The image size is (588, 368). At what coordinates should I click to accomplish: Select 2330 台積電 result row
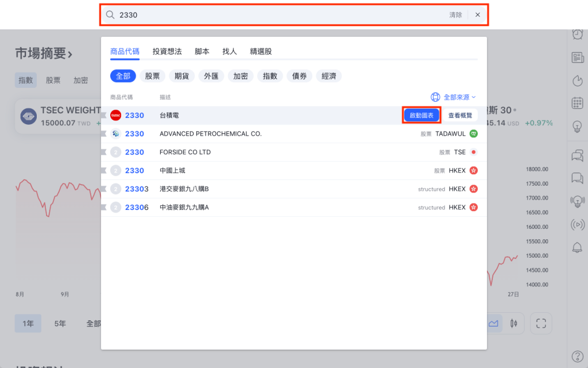click(x=293, y=115)
